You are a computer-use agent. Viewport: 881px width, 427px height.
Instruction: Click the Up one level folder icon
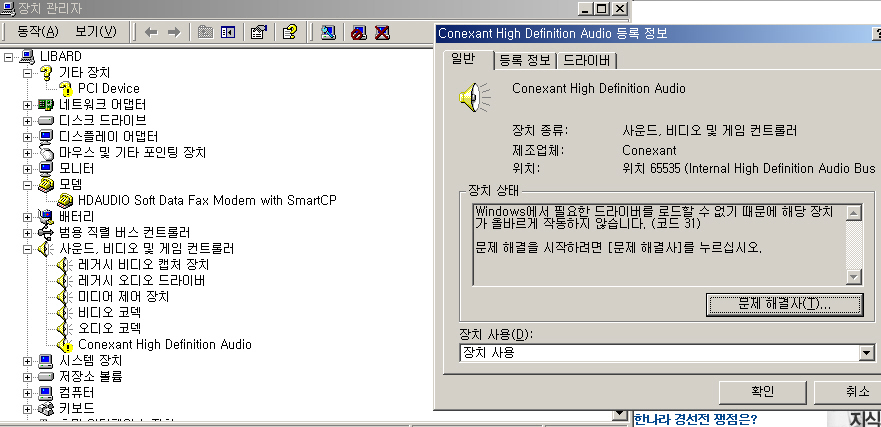pos(206,32)
